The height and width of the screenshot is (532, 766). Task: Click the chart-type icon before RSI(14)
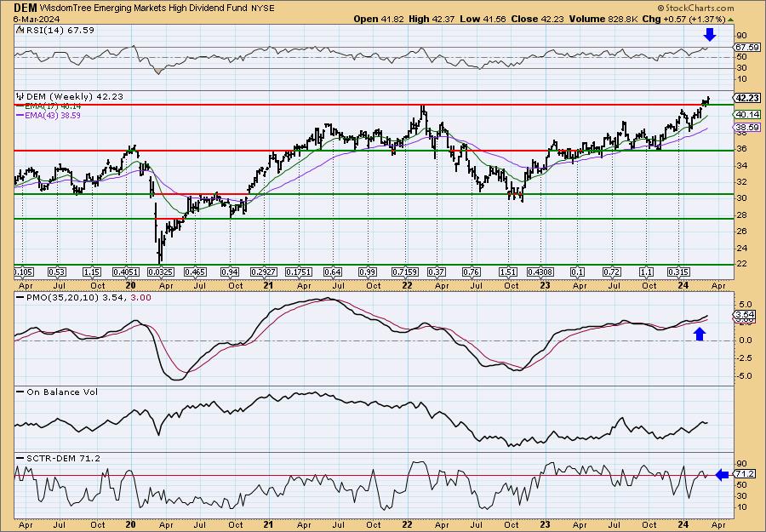tap(20, 30)
